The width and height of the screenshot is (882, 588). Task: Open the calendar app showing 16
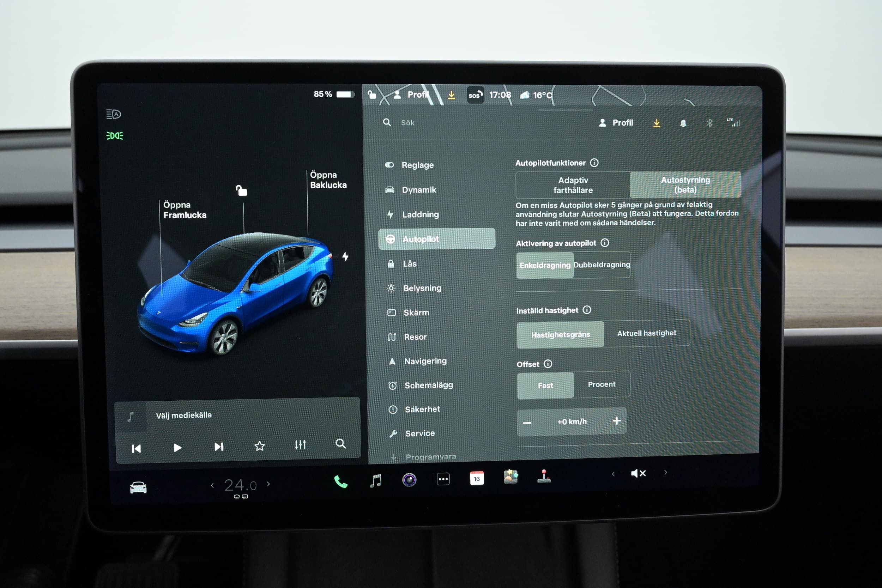(477, 478)
